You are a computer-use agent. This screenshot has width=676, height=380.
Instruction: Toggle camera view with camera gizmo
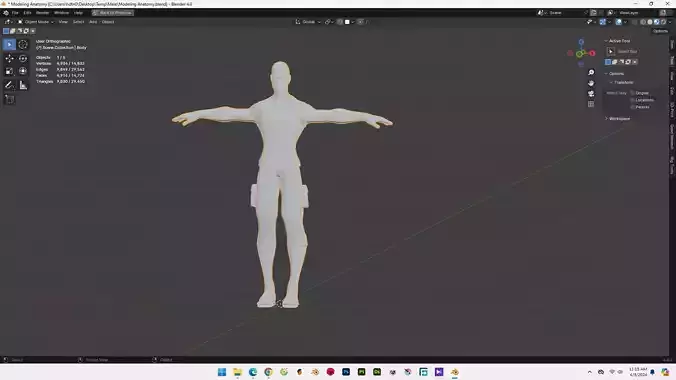591,94
